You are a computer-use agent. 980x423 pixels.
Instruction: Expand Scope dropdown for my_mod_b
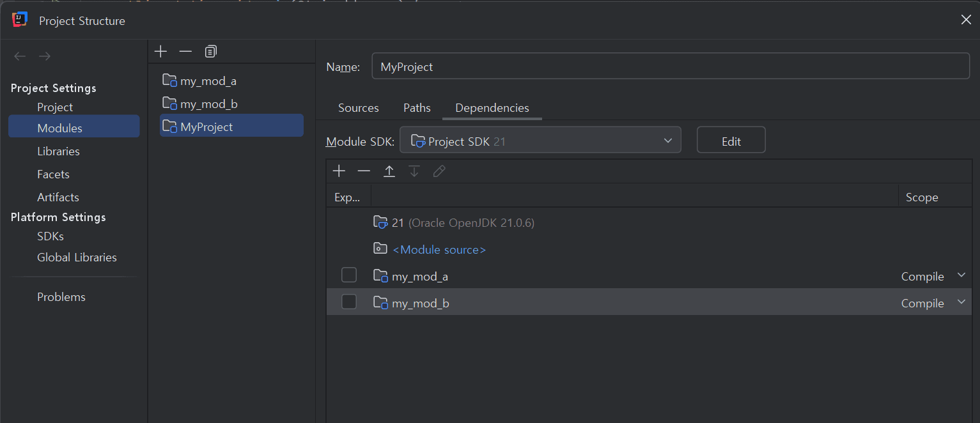click(x=961, y=302)
